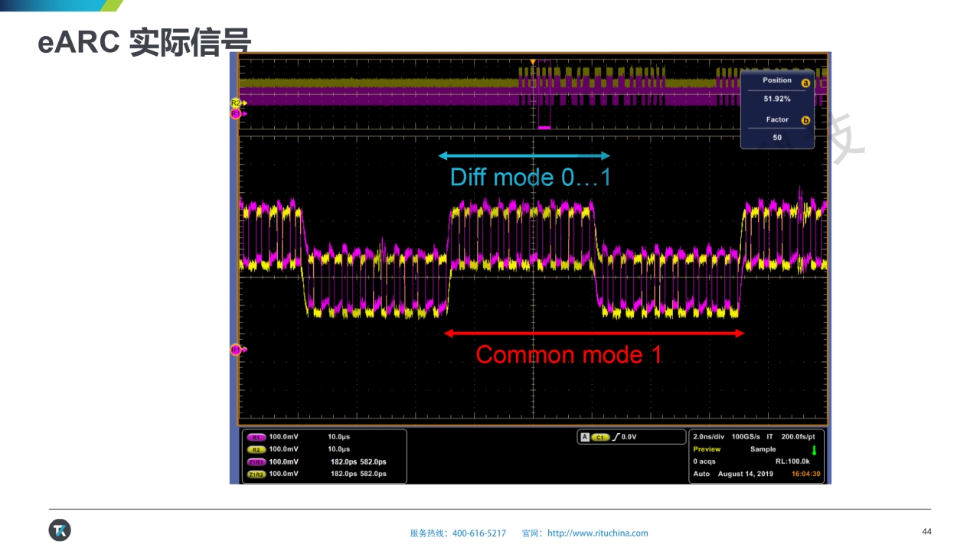The image size is (980, 551).
Task: Click the Factor value 50
Action: [777, 138]
